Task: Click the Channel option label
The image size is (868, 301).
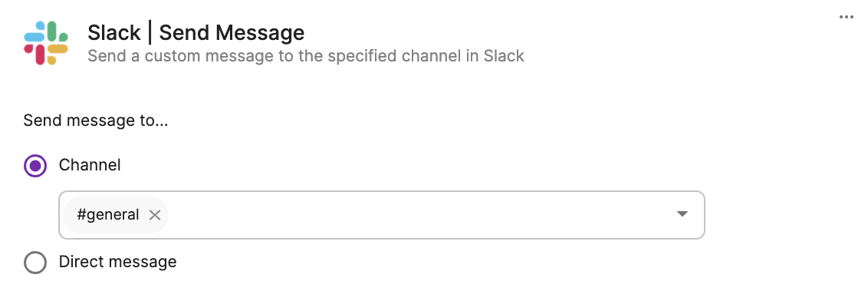Action: [90, 165]
